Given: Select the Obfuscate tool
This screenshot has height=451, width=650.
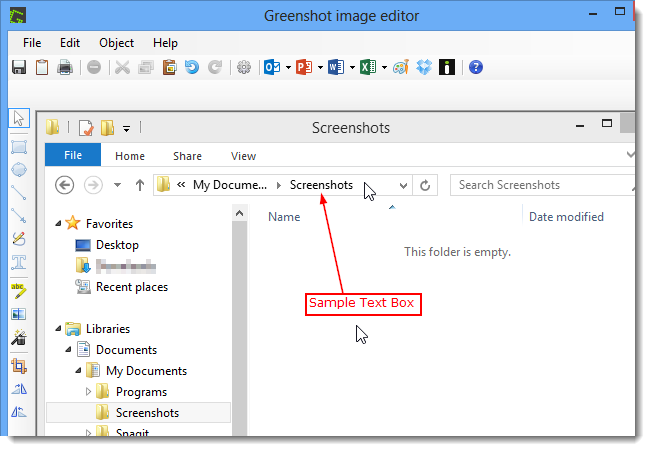Looking at the screenshot, I should tap(19, 314).
